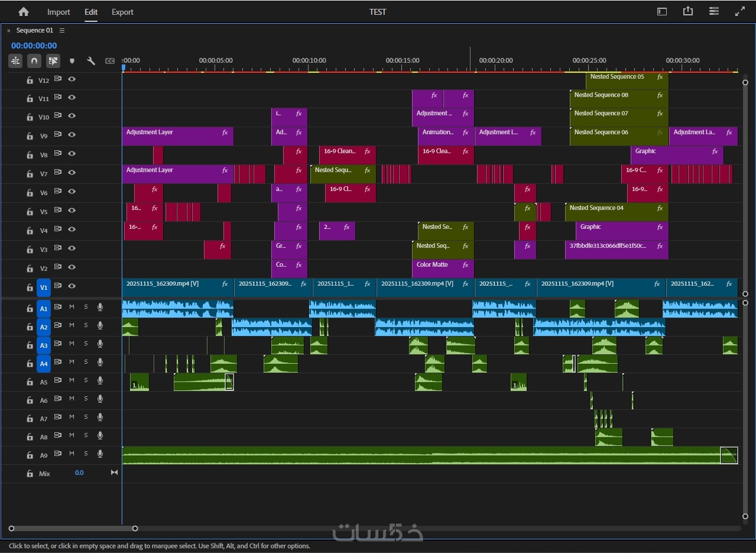756x553 pixels.
Task: Select the Graphic clip on V8
Action: [677, 154]
